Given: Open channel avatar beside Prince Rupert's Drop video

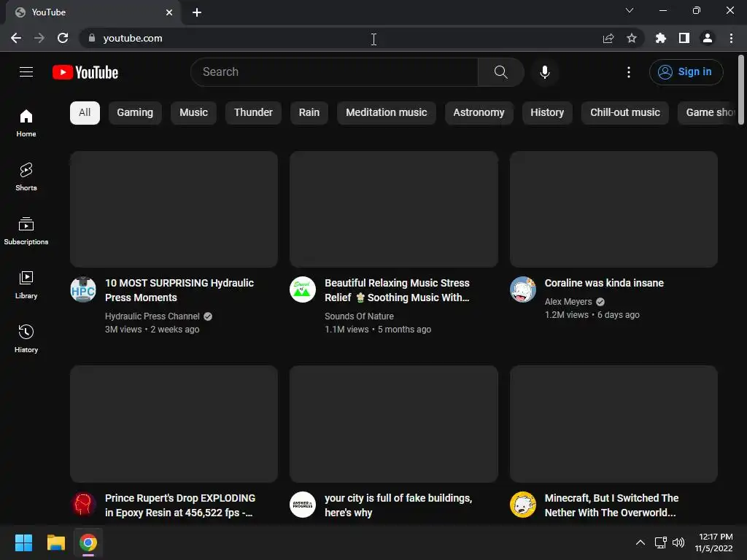Looking at the screenshot, I should click(83, 505).
